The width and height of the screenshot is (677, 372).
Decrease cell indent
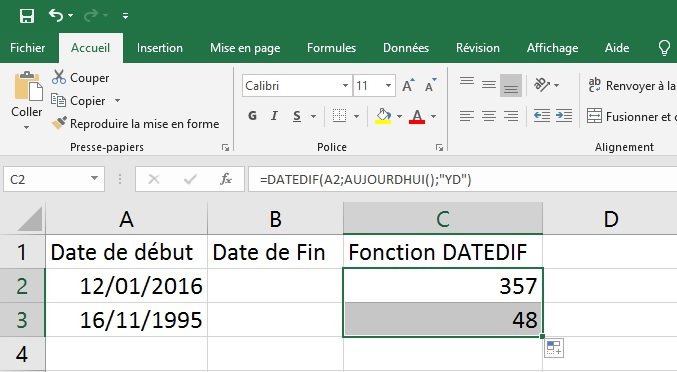click(x=541, y=116)
